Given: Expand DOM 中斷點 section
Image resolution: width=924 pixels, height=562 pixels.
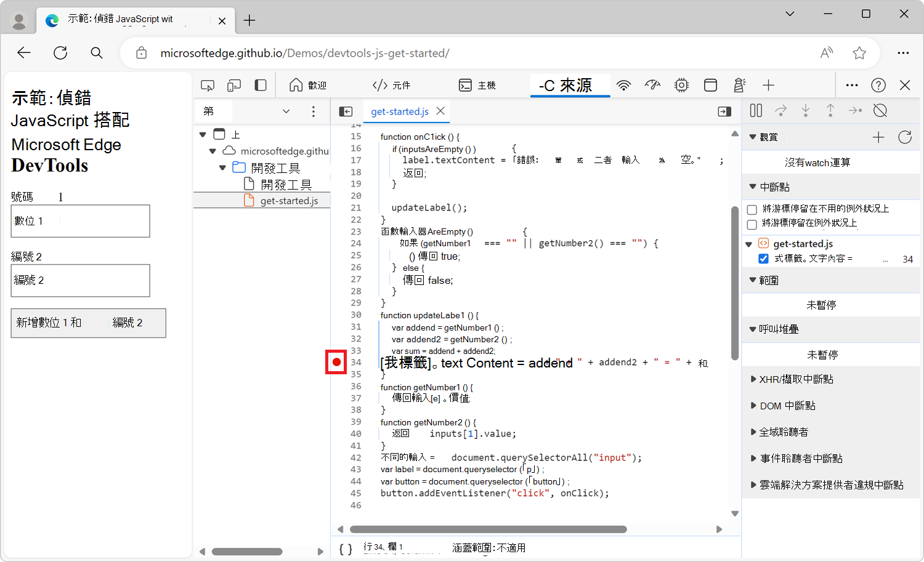Looking at the screenshot, I should [x=753, y=406].
